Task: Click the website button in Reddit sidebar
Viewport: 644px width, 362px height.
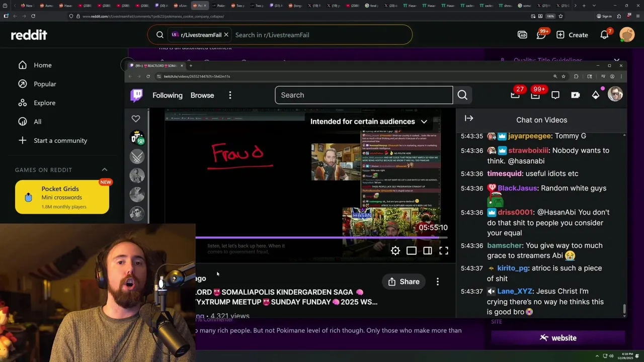Action: click(x=558, y=338)
